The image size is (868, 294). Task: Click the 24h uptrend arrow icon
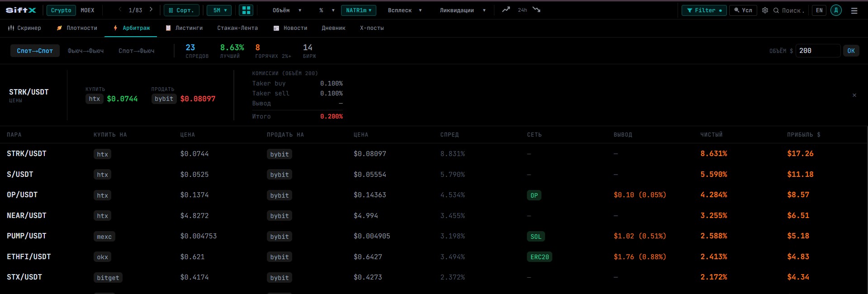point(506,9)
